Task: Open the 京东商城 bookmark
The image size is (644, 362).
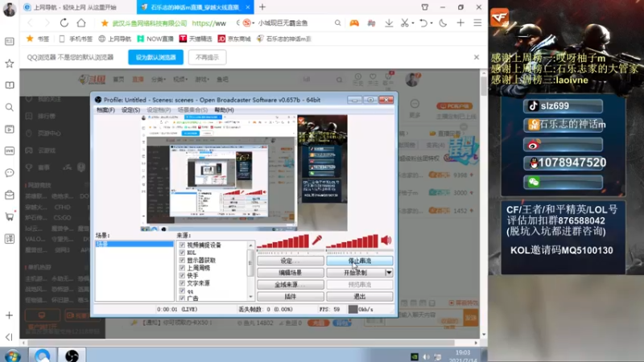Action: pyautogui.click(x=233, y=39)
